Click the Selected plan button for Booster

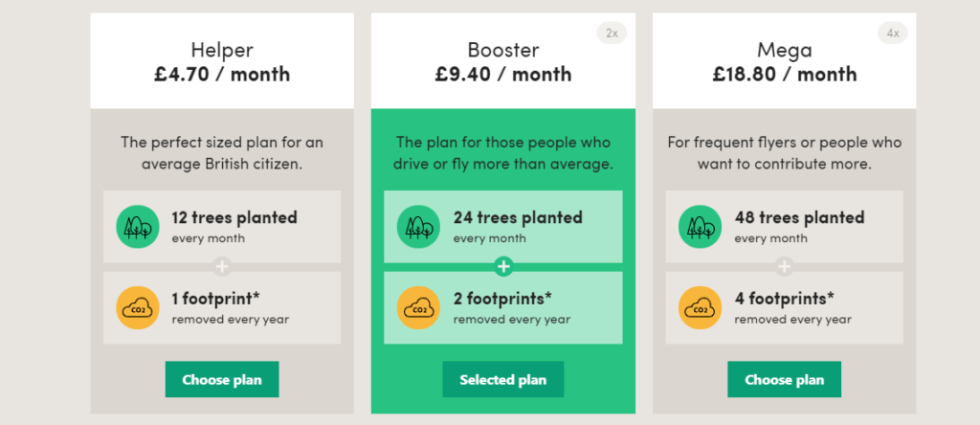503,379
